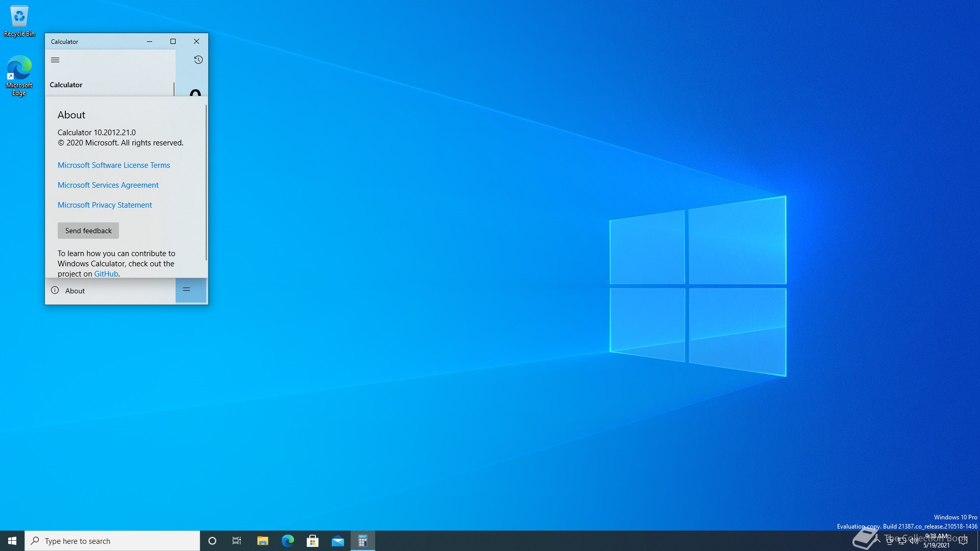Select the Calculator heading in the navigation pane

click(x=66, y=85)
